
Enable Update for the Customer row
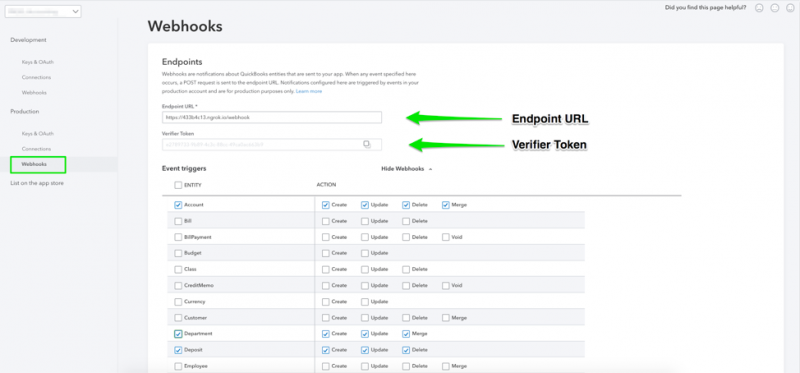pos(365,318)
